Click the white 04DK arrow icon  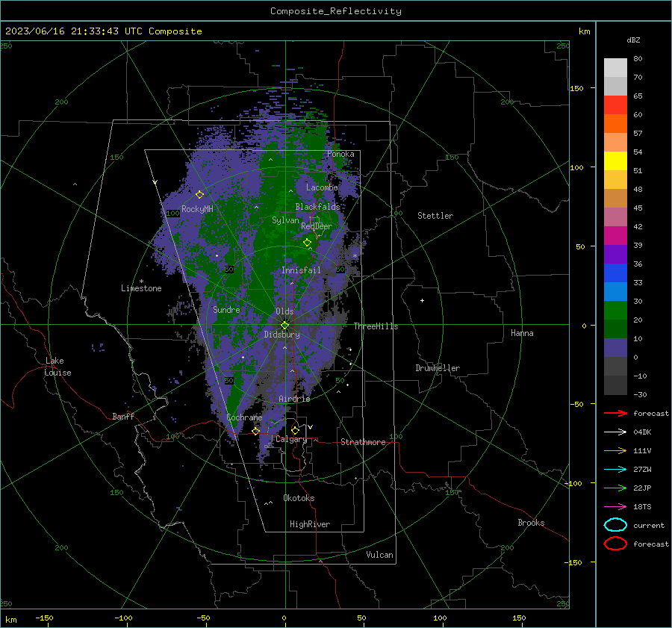(615, 432)
